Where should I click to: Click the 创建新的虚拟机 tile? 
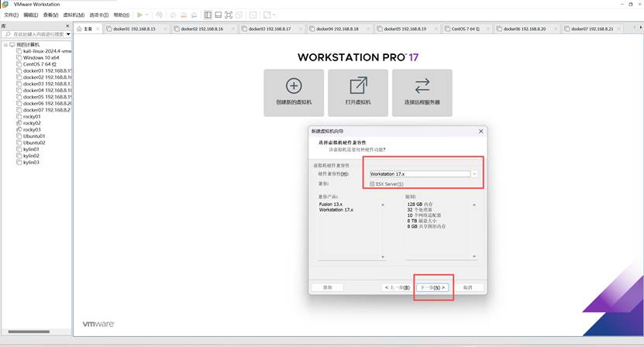[294, 93]
